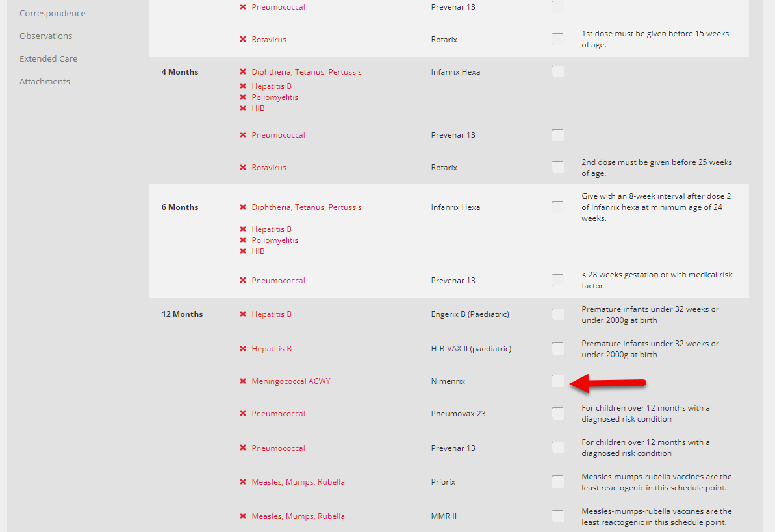Screen dimensions: 775x532
Task: Open Correspondence in the sidebar
Action: point(53,14)
